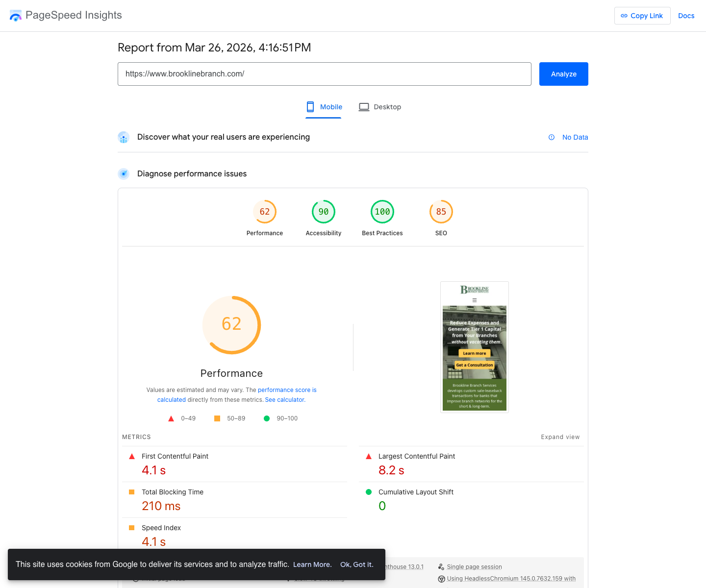Image resolution: width=706 pixels, height=588 pixels.
Task: Click the URL input field
Action: click(325, 74)
